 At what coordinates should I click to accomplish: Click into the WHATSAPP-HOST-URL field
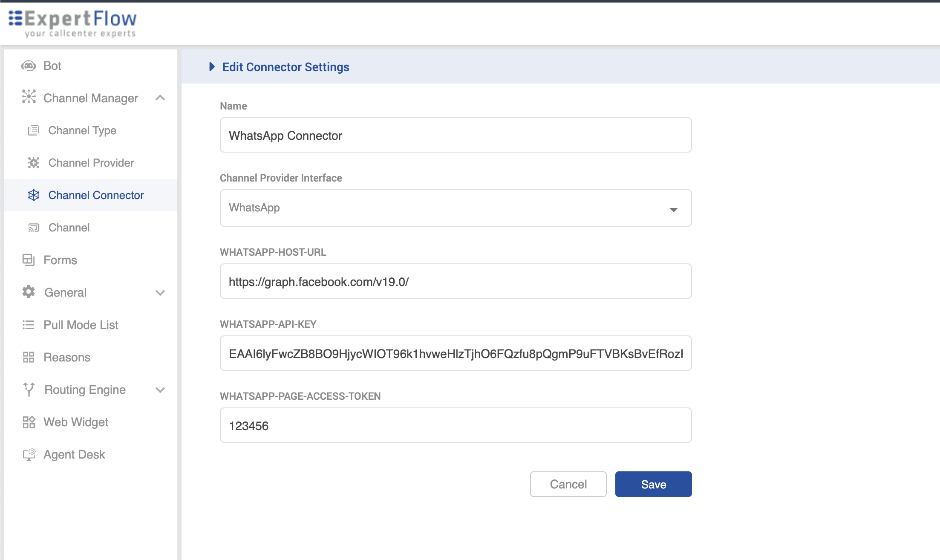456,281
